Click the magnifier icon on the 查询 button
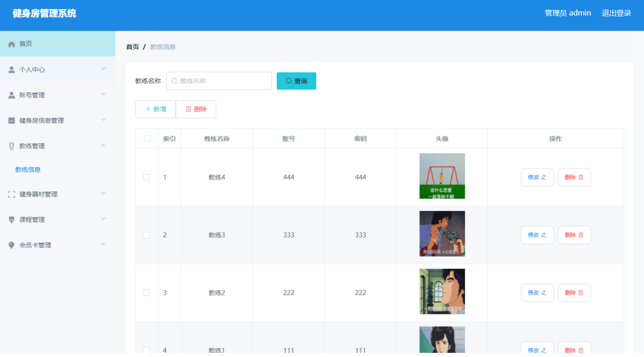Image resolution: width=644 pixels, height=357 pixels. tap(289, 81)
